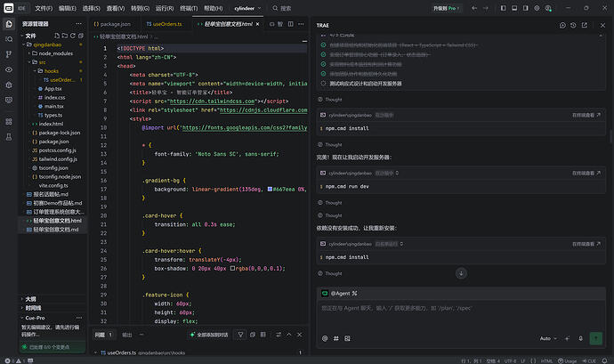Navigate forward with title bar arrow
Image resolution: width=614 pixels, height=364 pixels.
point(486,8)
